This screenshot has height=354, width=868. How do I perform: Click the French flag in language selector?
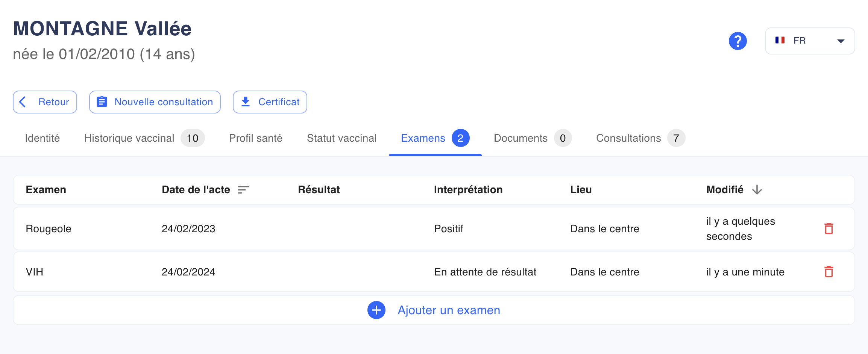coord(780,40)
